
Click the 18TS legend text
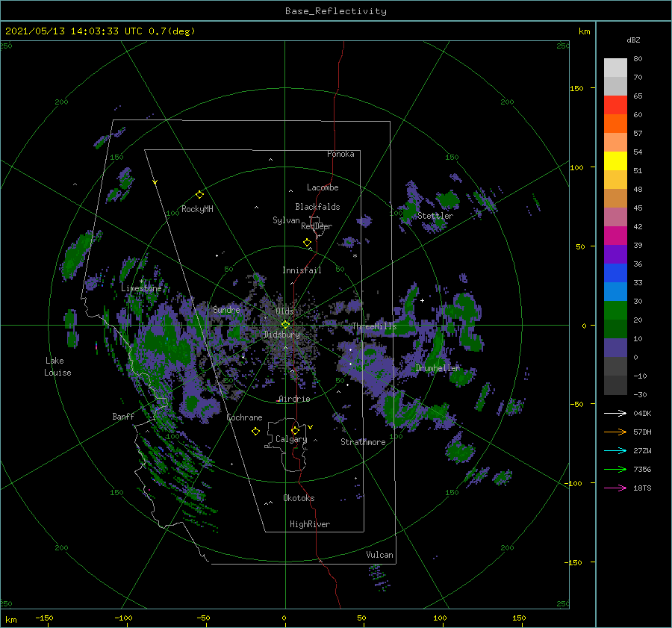pos(642,488)
